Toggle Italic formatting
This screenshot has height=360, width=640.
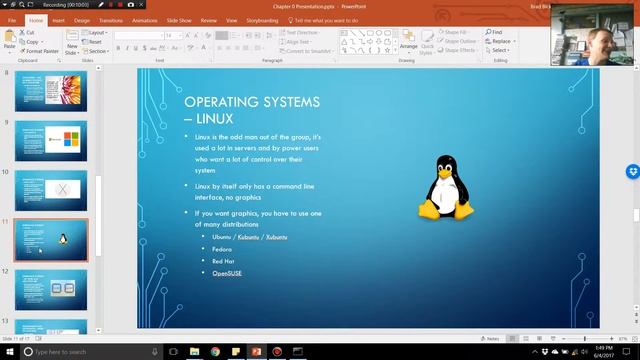(x=127, y=48)
